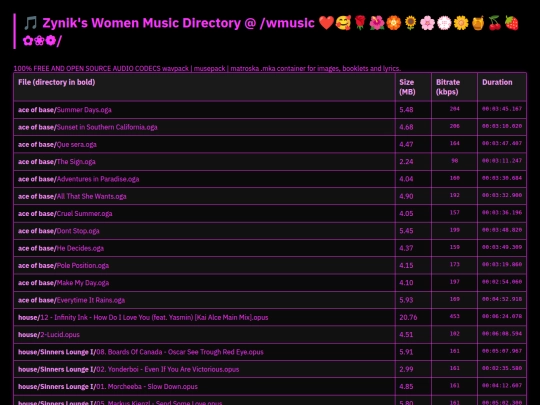Click the strawberry emoji in title
Viewport: 540px width, 405px height.
tap(512, 23)
